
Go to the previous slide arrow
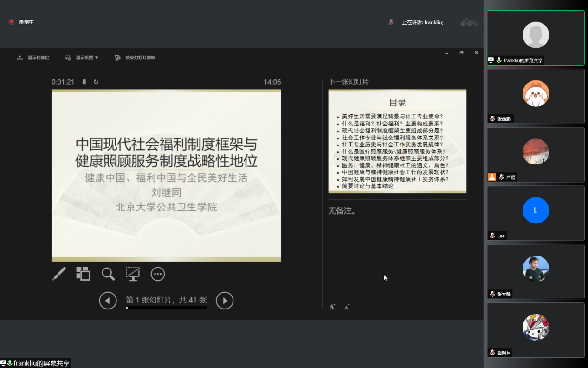pyautogui.click(x=108, y=301)
